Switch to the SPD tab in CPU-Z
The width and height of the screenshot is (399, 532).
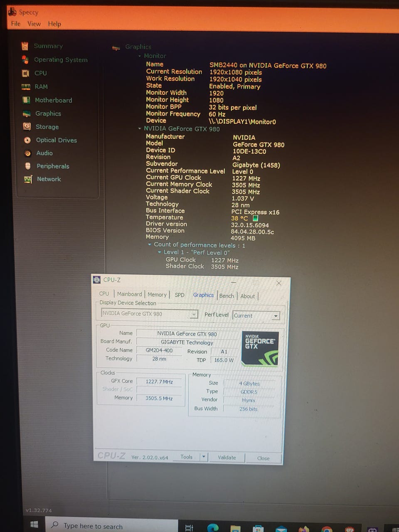[x=180, y=295]
